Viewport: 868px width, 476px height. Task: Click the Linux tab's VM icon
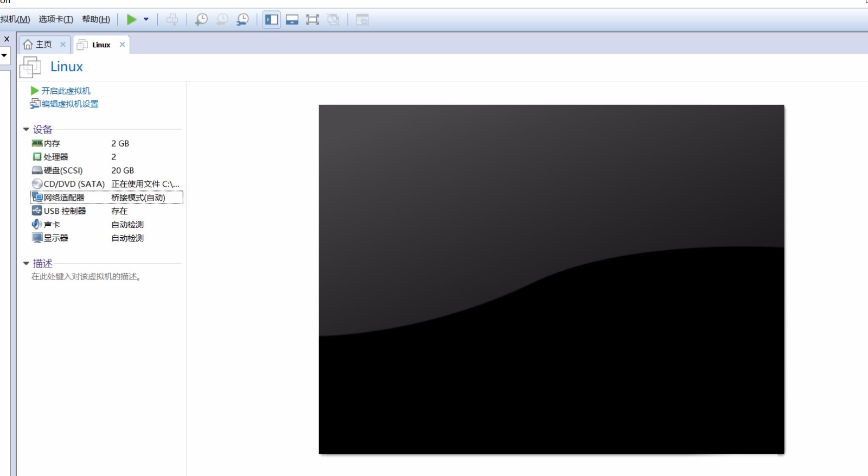point(82,45)
